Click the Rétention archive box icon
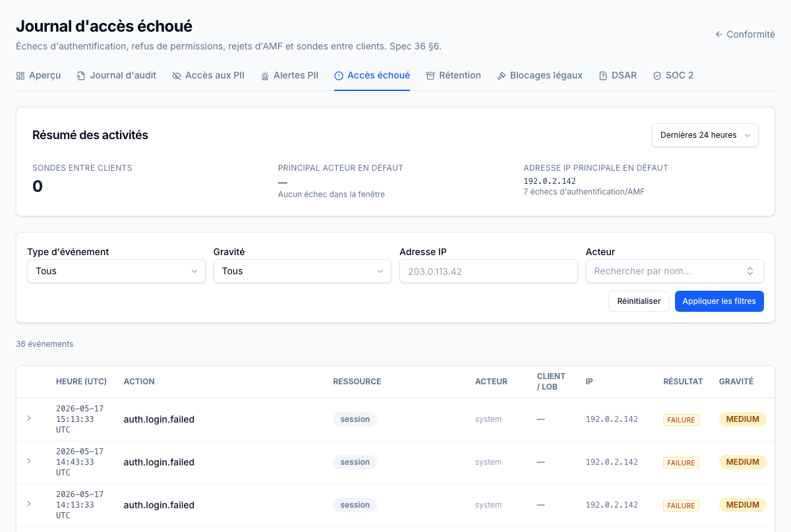The height and width of the screenshot is (532, 791). [x=430, y=76]
